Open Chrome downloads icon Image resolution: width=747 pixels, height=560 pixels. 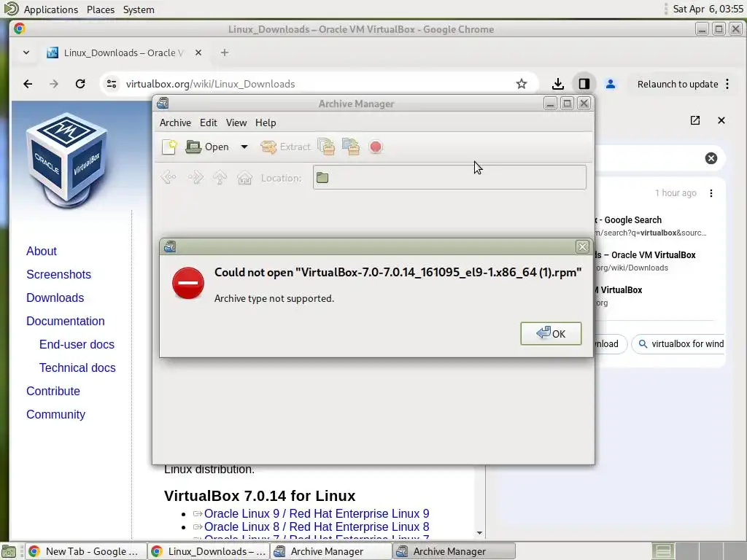point(557,84)
